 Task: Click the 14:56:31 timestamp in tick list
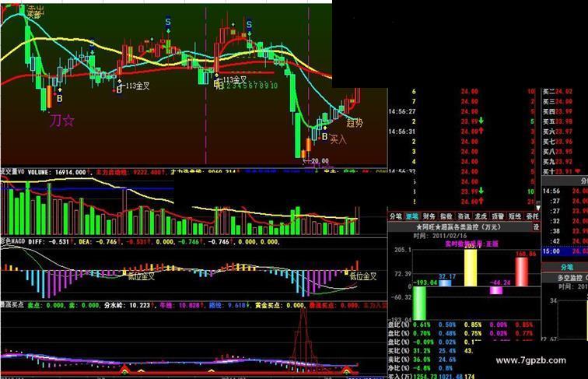[x=401, y=132]
